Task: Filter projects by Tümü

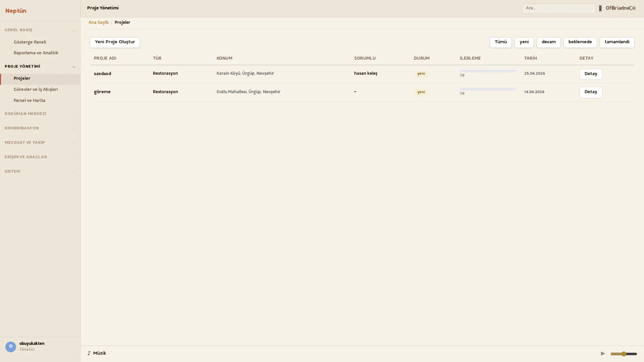Action: (500, 42)
